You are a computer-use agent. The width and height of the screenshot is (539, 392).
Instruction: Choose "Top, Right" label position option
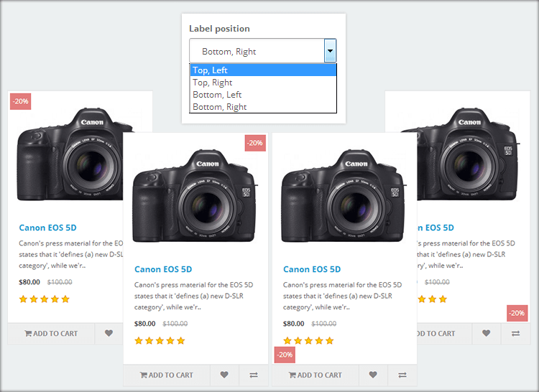[263, 83]
